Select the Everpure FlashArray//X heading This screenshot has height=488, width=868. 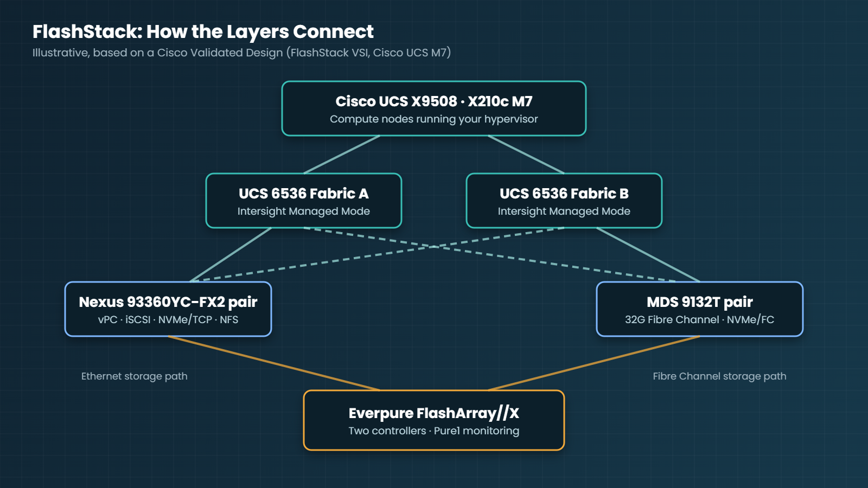(434, 413)
